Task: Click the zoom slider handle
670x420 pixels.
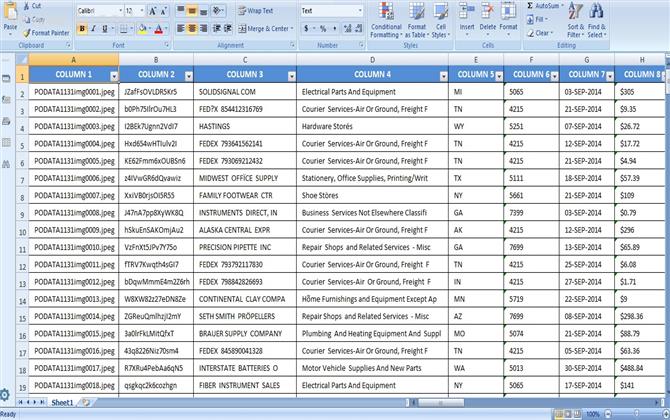Action: click(636, 414)
